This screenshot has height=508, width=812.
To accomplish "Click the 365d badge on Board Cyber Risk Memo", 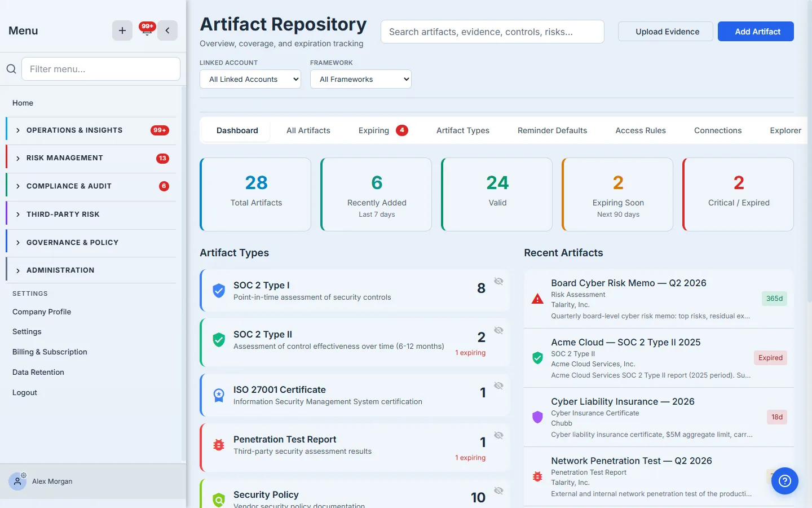I will click(774, 299).
